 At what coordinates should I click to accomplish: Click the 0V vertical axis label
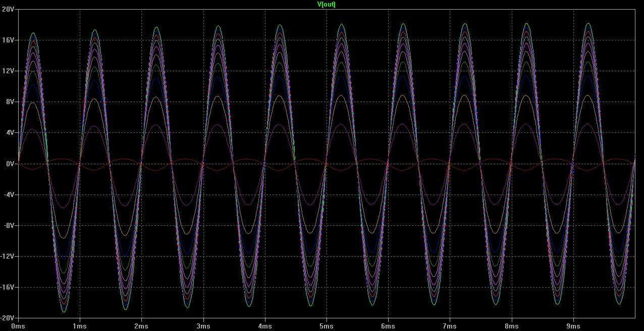[9, 164]
